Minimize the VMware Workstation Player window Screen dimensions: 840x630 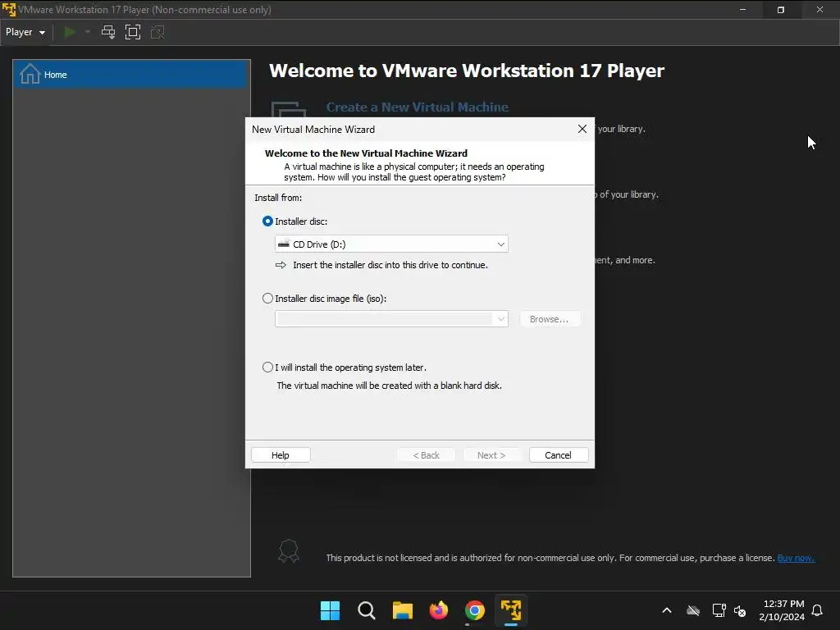[x=742, y=10]
